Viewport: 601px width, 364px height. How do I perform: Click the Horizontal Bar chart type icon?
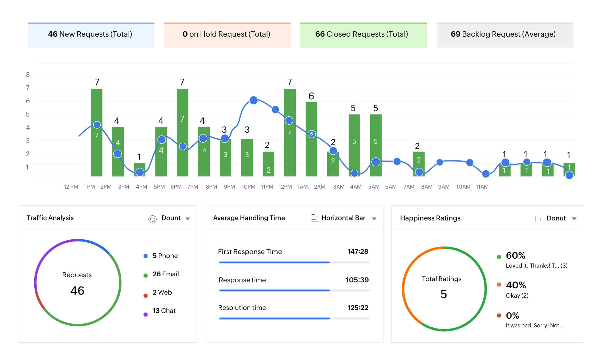(x=314, y=218)
